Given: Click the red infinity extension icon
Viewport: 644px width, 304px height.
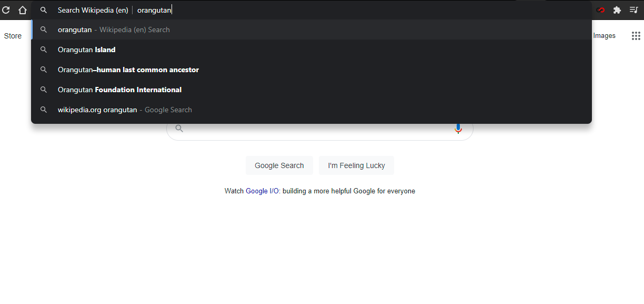Looking at the screenshot, I should pyautogui.click(x=601, y=10).
